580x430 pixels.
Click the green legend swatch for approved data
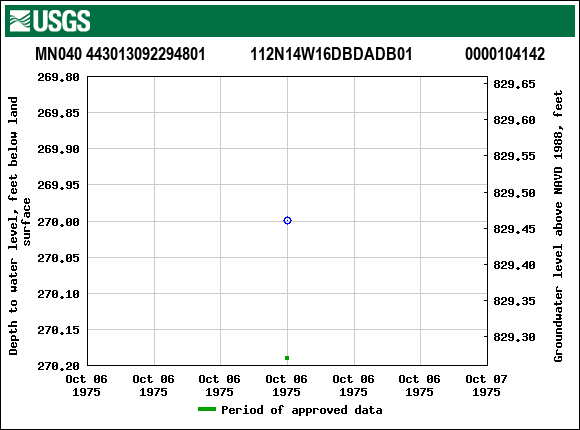click(x=207, y=409)
